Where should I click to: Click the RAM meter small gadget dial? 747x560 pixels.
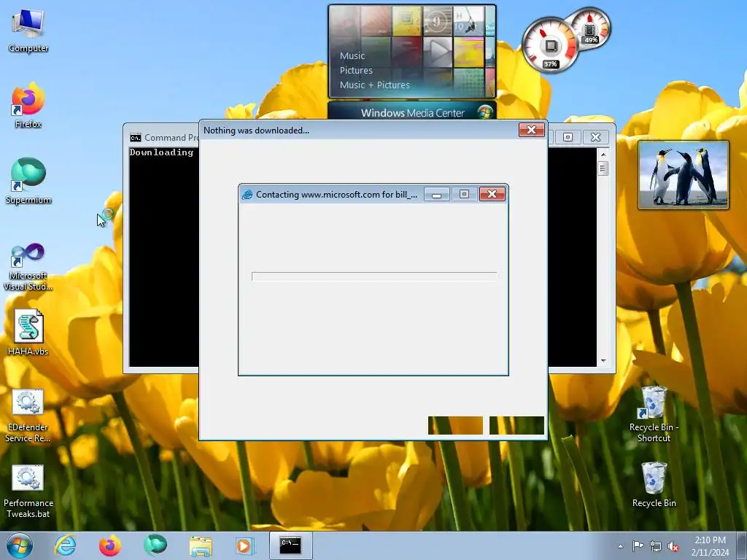point(590,28)
